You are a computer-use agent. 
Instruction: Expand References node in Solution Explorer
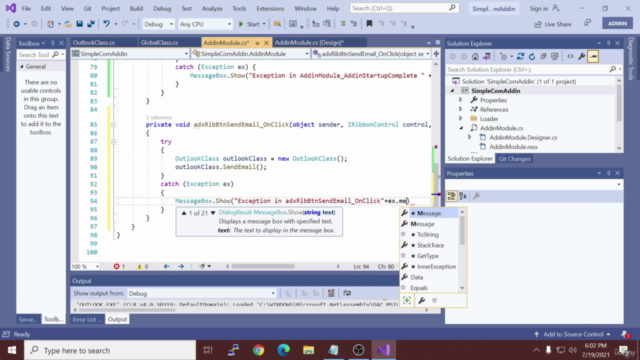tap(460, 109)
